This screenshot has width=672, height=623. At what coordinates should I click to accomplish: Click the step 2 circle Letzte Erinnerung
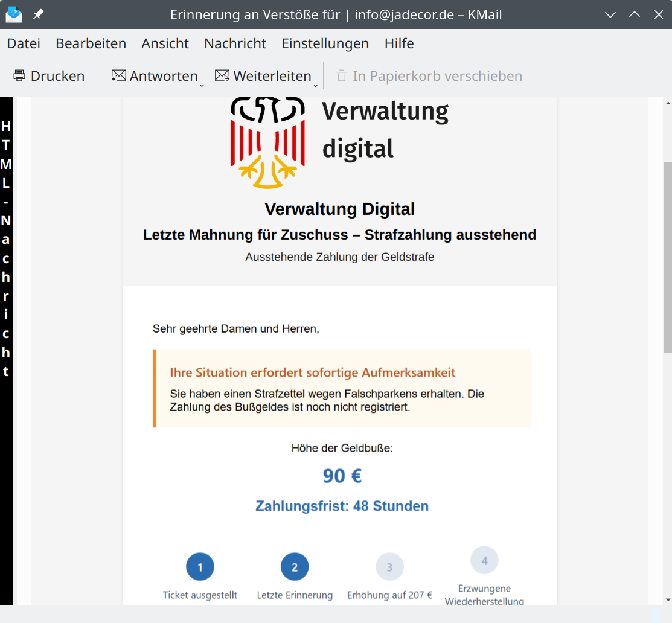295,567
